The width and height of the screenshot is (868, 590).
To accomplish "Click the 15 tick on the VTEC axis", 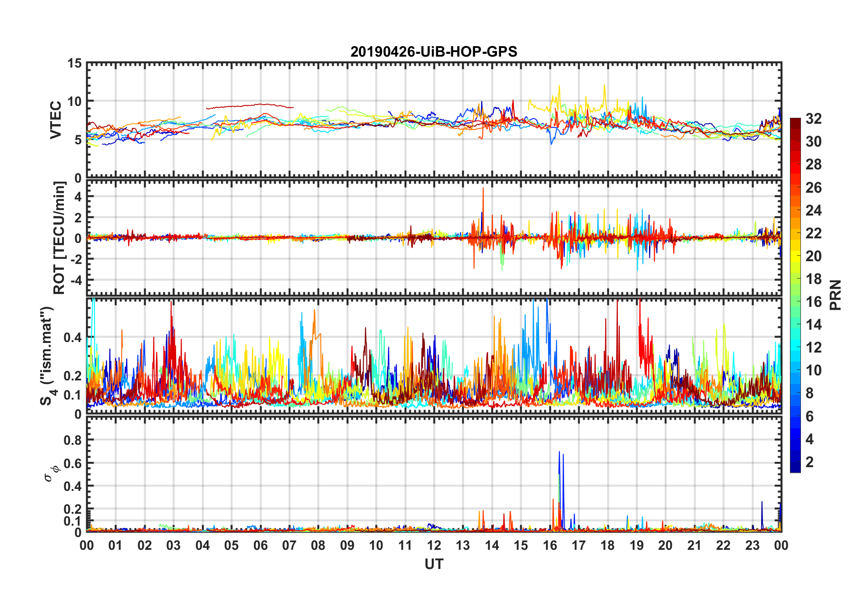I will (75, 63).
